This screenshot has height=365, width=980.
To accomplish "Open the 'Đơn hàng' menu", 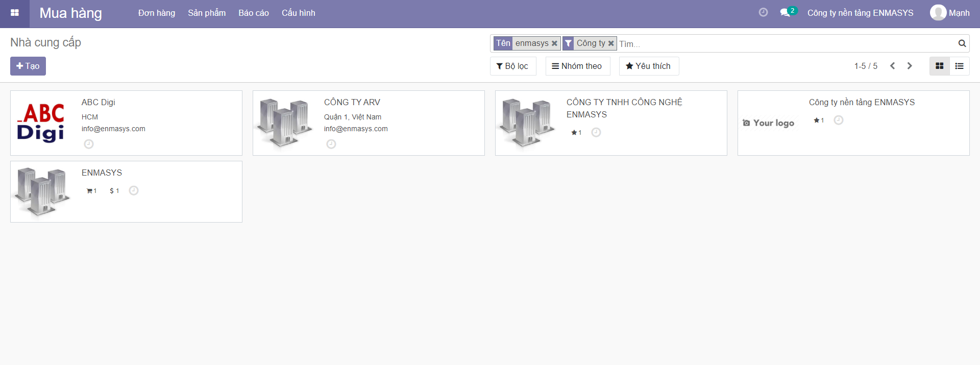I will coord(156,13).
